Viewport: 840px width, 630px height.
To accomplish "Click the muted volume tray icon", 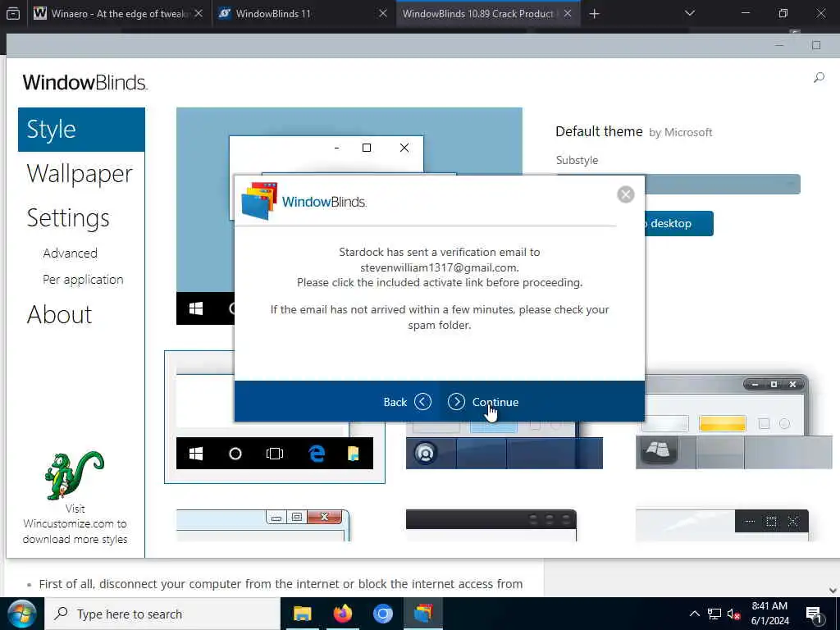I will pyautogui.click(x=734, y=614).
